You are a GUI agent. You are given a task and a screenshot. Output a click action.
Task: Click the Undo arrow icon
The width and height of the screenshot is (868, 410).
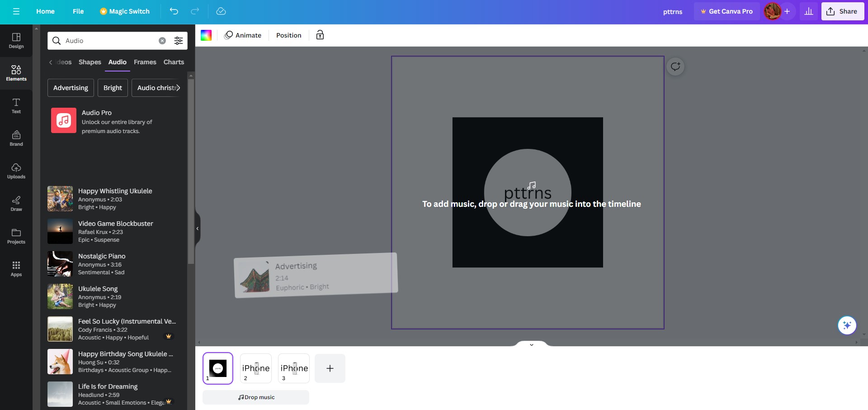pyautogui.click(x=174, y=11)
